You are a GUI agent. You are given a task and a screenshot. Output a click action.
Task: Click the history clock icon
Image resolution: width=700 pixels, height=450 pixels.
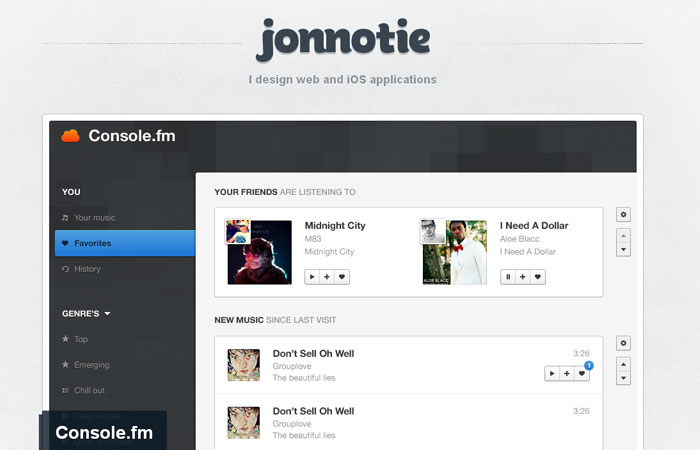tap(65, 269)
